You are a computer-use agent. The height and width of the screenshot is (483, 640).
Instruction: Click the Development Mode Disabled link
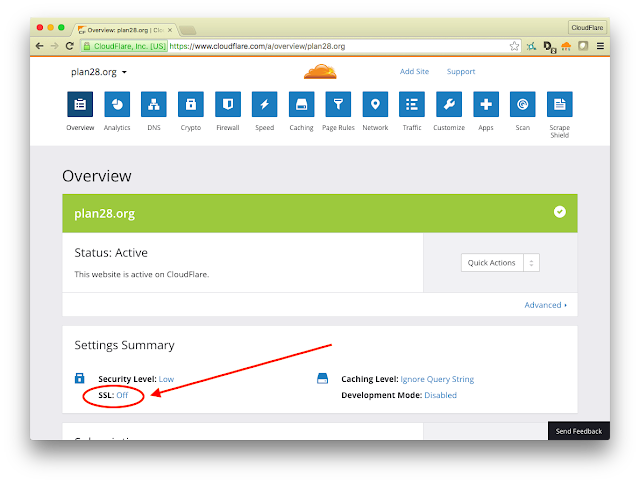[440, 395]
